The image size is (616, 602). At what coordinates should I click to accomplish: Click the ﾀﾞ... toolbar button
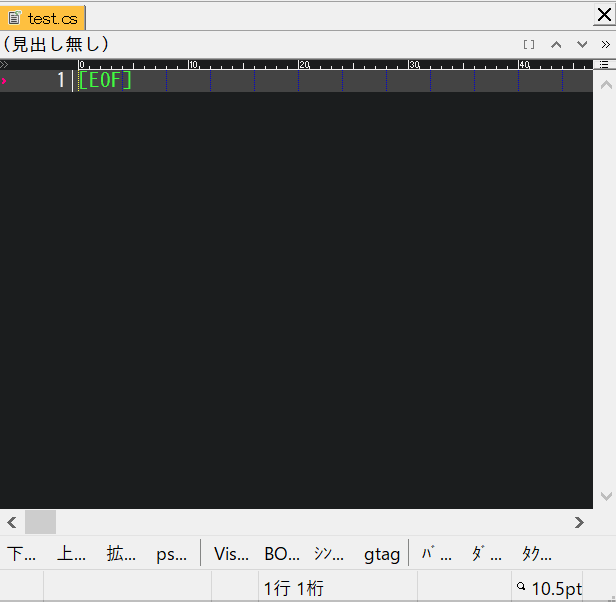coord(486,554)
